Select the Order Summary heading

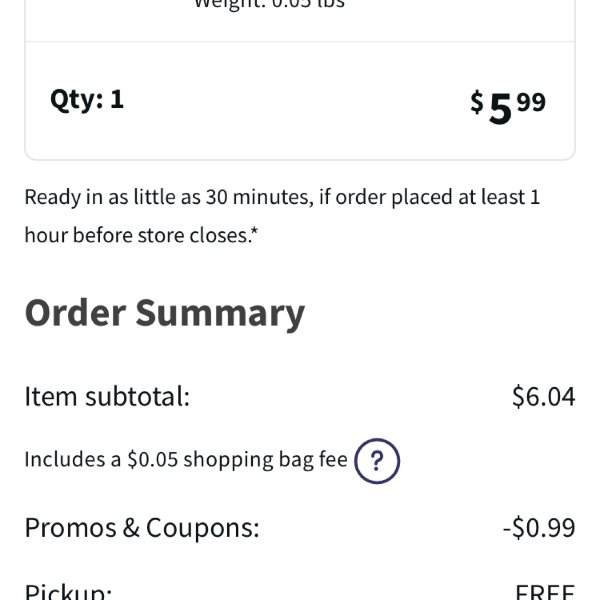(x=165, y=314)
